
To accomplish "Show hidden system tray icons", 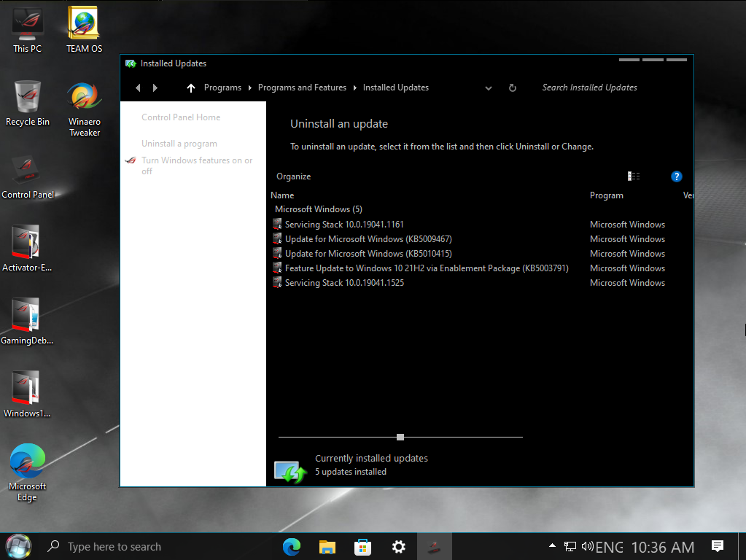I will 552,545.
